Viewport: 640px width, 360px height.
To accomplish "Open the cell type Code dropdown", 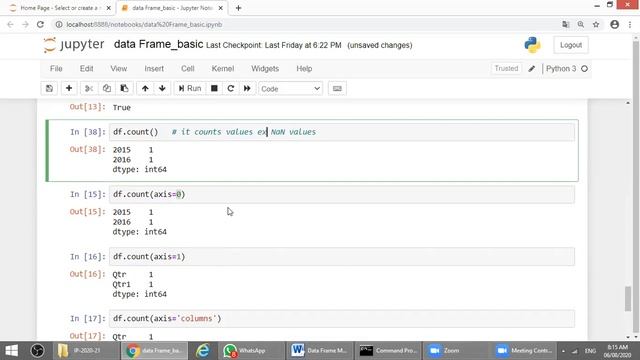I will (x=290, y=89).
